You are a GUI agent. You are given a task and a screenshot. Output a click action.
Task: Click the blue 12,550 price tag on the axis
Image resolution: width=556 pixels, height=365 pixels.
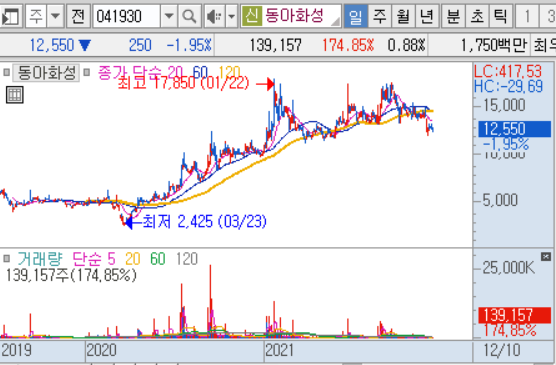point(515,129)
